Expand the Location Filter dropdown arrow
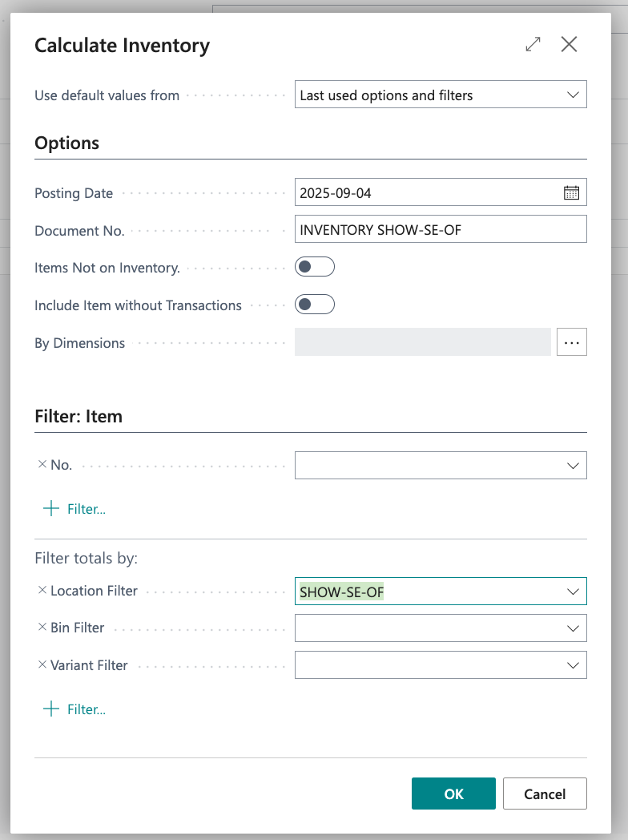 click(x=573, y=592)
